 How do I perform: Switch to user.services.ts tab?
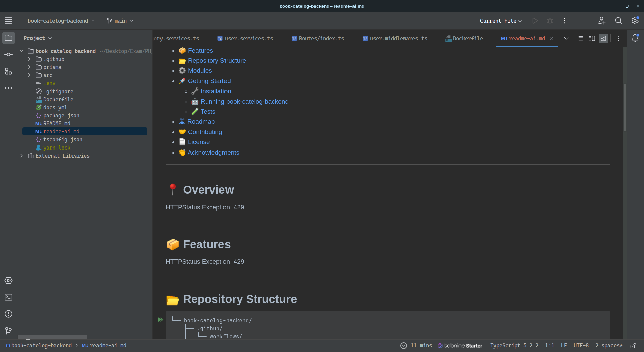245,38
